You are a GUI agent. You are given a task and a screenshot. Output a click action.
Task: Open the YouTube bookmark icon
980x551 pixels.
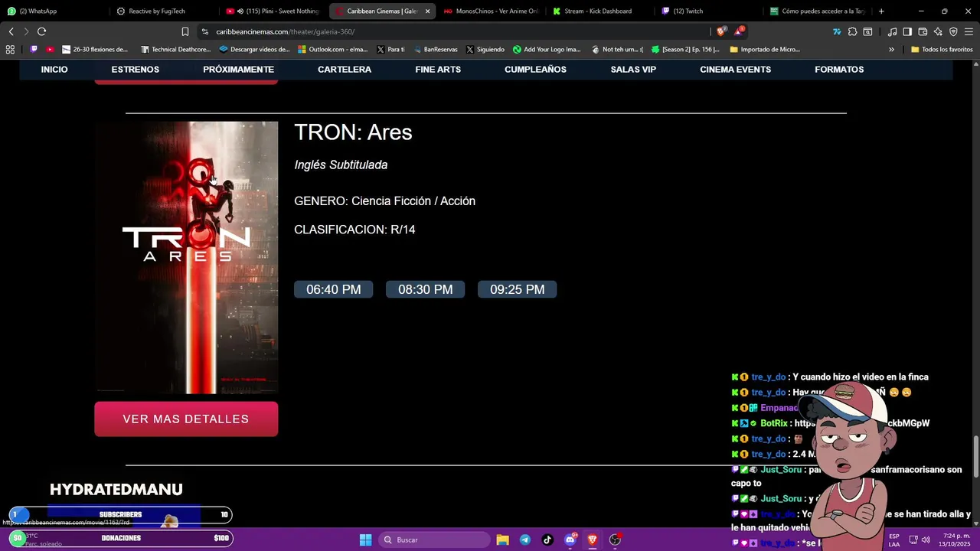[x=50, y=49]
